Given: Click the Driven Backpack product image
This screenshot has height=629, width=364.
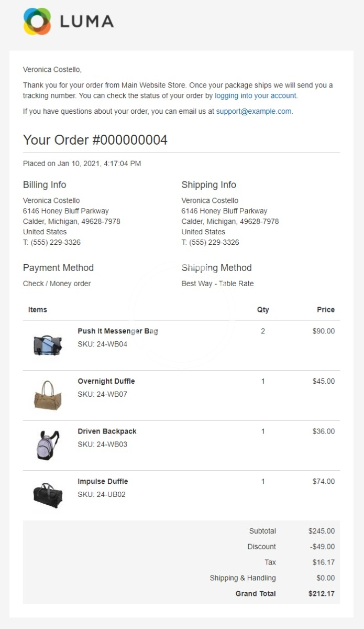Looking at the screenshot, I should tap(48, 445).
